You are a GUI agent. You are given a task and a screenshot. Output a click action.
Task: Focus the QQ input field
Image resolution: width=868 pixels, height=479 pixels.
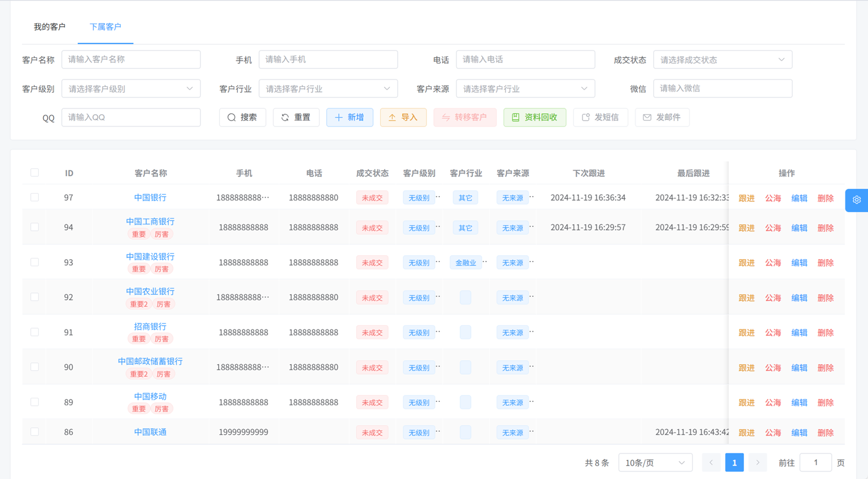coord(131,117)
